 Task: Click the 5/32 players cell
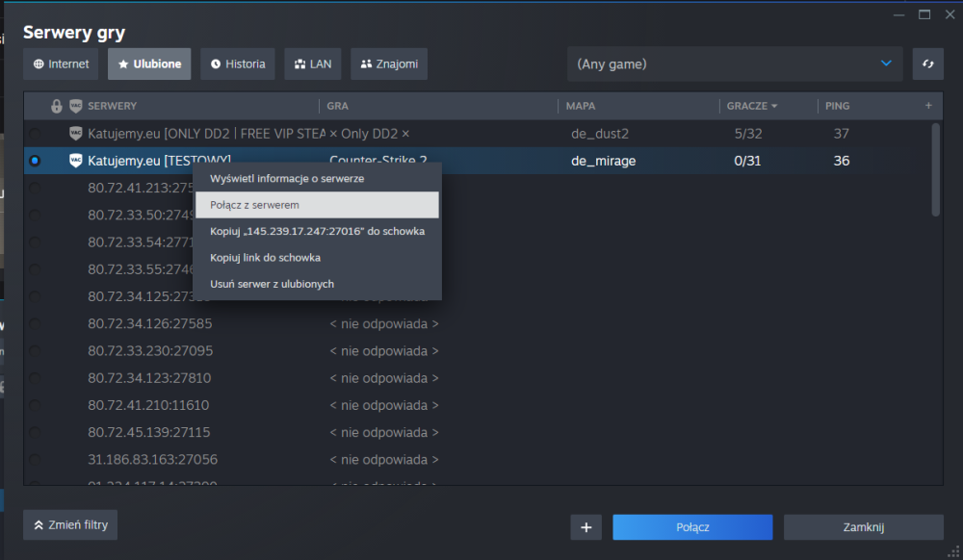click(748, 133)
